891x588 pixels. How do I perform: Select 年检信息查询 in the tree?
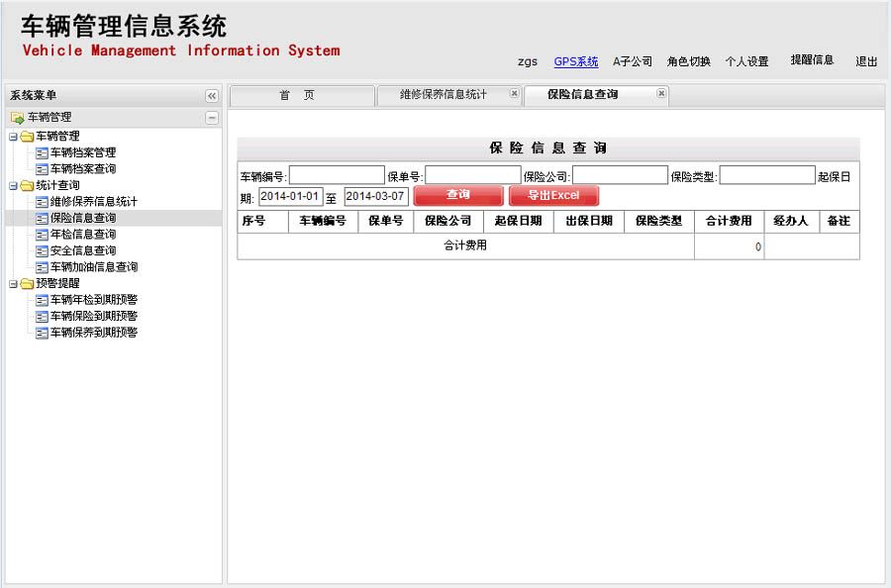pyautogui.click(x=82, y=235)
